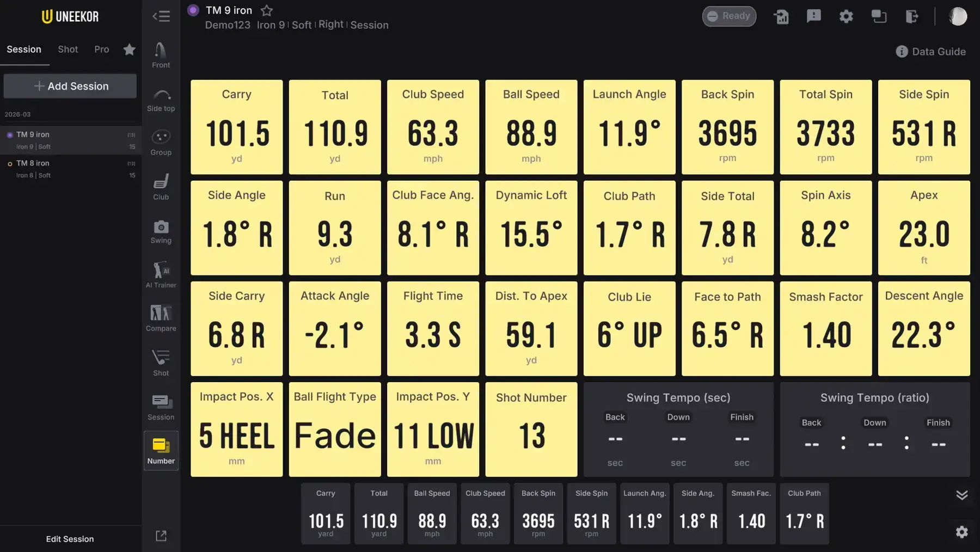
Task: Switch to the Session tab
Action: tap(24, 50)
